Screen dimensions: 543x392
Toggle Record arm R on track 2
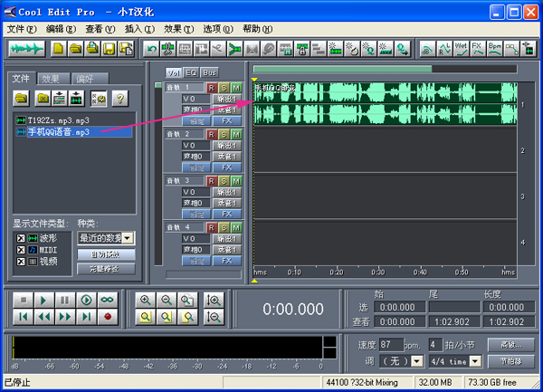pos(212,134)
